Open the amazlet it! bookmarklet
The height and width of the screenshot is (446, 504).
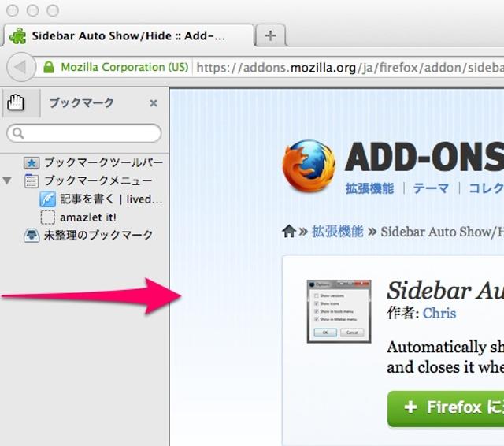79,217
